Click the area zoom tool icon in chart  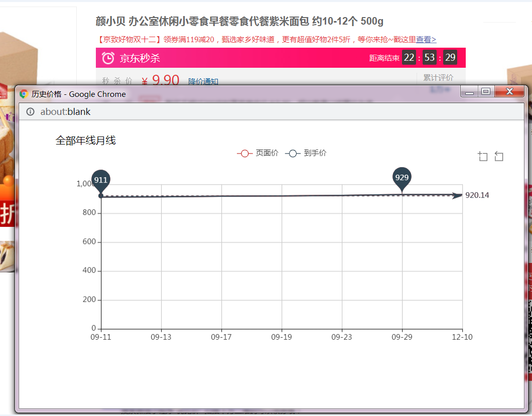tap(483, 157)
